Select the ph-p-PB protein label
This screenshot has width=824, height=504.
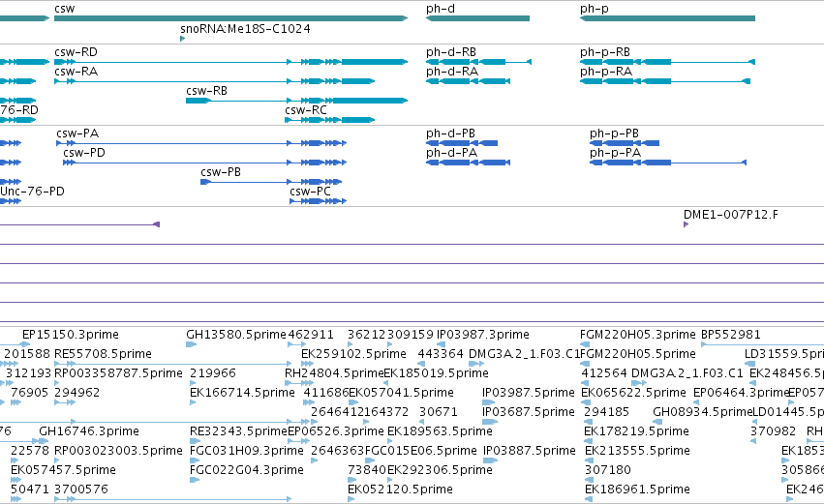[614, 133]
